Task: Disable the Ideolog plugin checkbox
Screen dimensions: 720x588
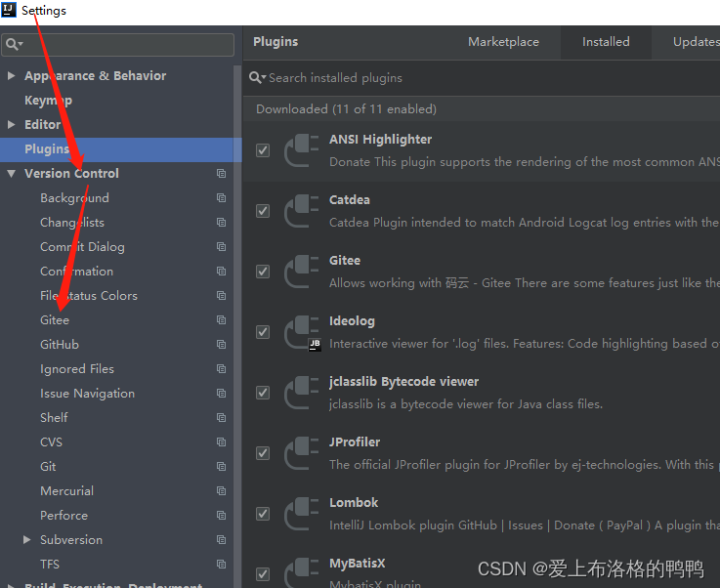Action: [263, 332]
